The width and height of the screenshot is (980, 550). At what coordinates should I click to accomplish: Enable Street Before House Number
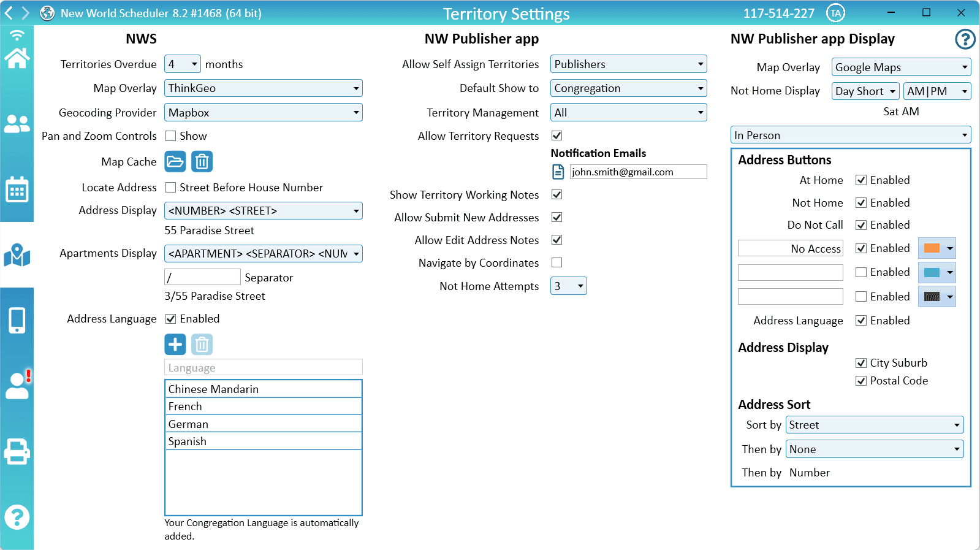click(x=171, y=188)
